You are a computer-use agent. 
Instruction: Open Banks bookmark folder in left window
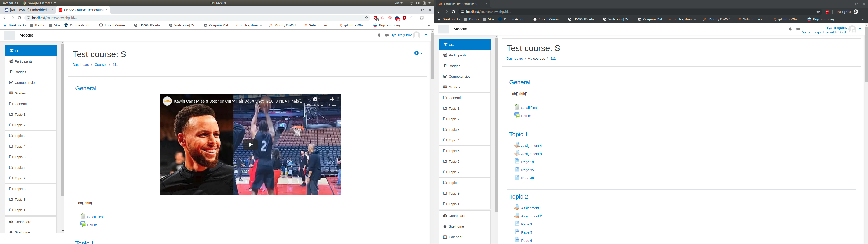37,25
